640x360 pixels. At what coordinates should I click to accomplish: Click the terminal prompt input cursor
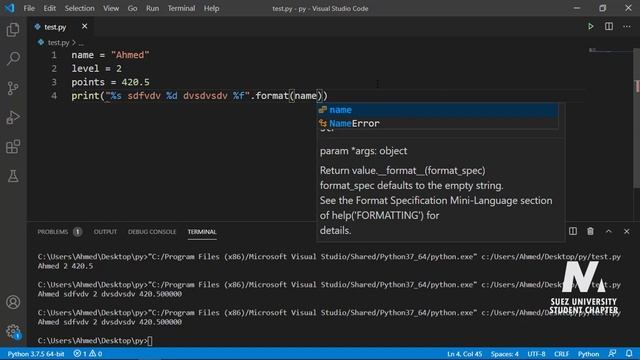click(x=150, y=341)
